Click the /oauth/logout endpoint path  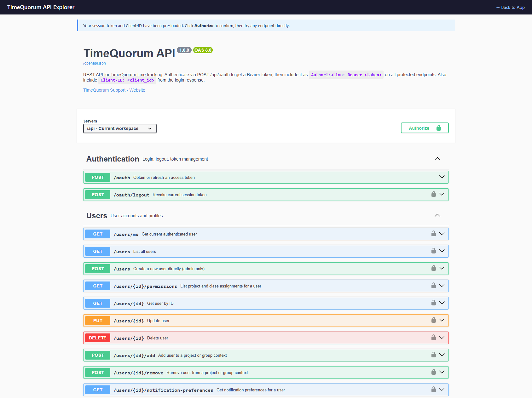(131, 195)
